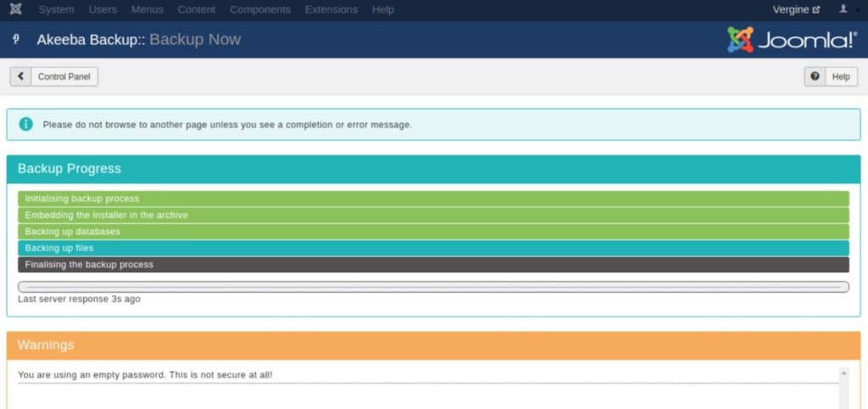Open the Help menu in top bar
Image resolution: width=868 pixels, height=409 pixels.
[x=383, y=9]
